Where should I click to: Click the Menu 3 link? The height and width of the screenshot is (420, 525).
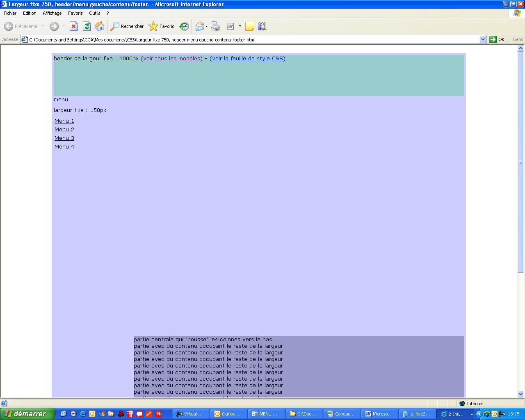point(64,138)
